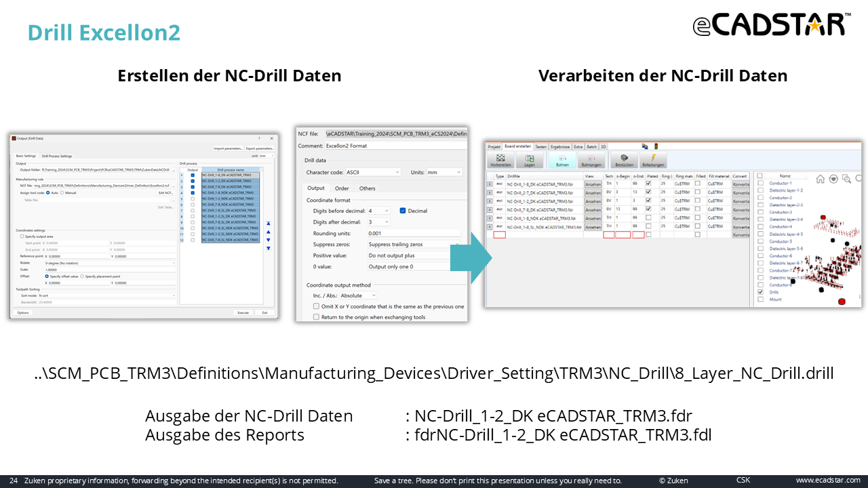Check Return to origin when exchanging tools

(316, 317)
